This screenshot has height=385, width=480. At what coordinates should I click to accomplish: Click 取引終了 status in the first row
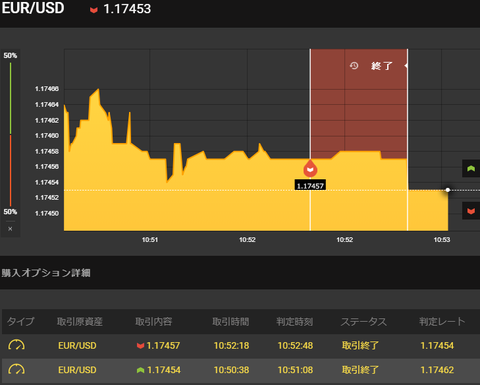(x=360, y=345)
